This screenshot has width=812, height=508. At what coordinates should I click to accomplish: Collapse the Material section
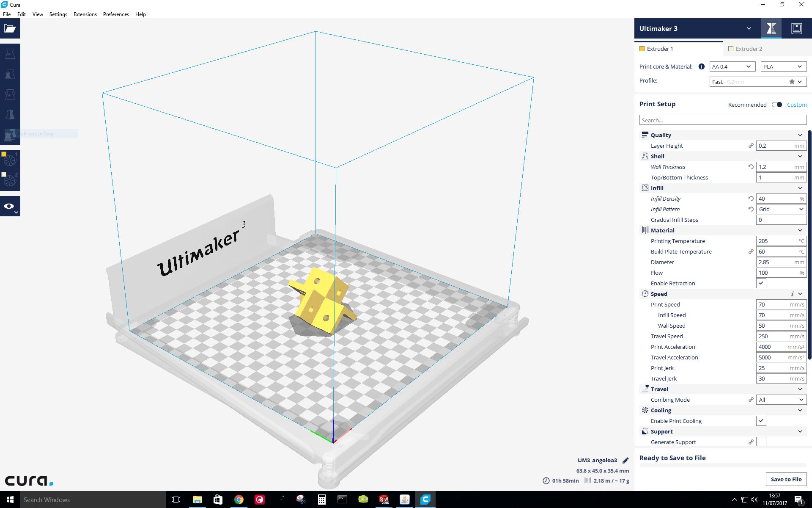(723, 230)
